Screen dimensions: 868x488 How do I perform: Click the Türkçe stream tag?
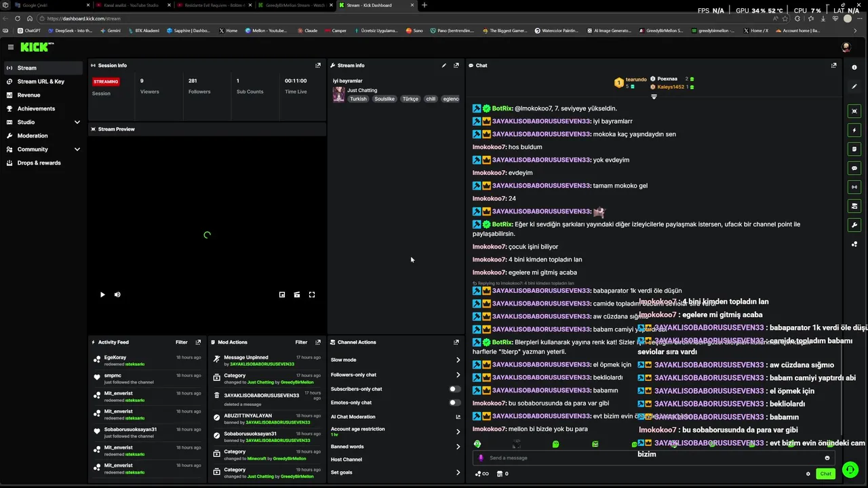click(x=410, y=99)
